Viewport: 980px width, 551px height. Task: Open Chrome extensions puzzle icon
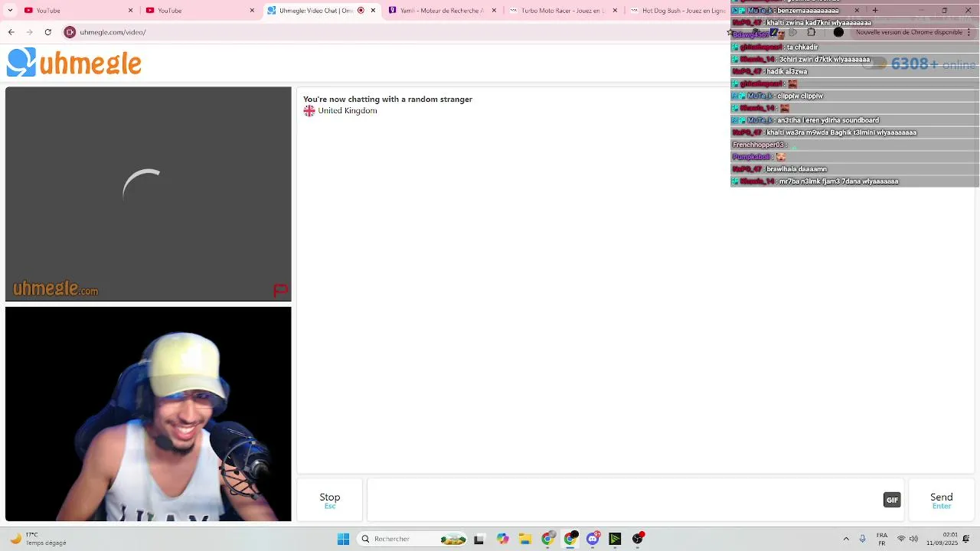[811, 32]
